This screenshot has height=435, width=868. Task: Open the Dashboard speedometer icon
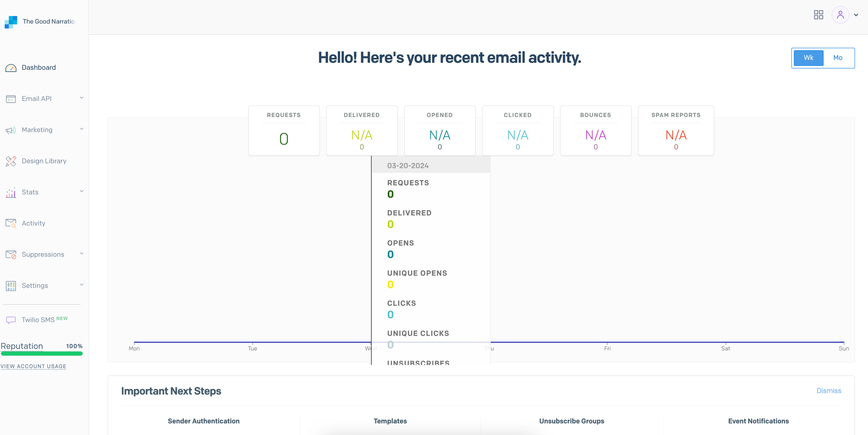[x=11, y=67]
